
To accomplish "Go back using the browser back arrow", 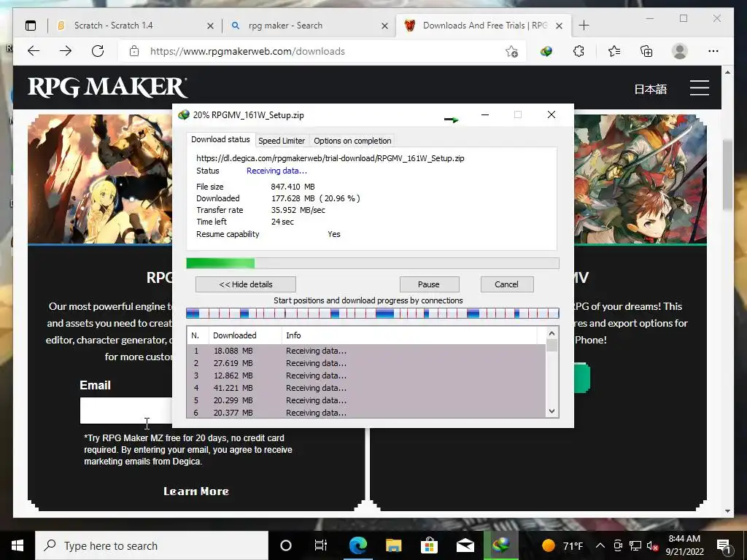I will (x=34, y=51).
